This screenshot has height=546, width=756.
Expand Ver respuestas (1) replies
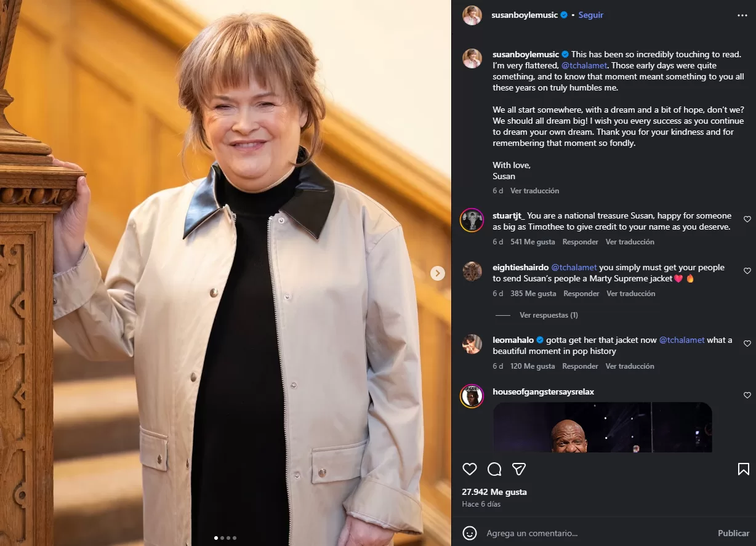548,315
